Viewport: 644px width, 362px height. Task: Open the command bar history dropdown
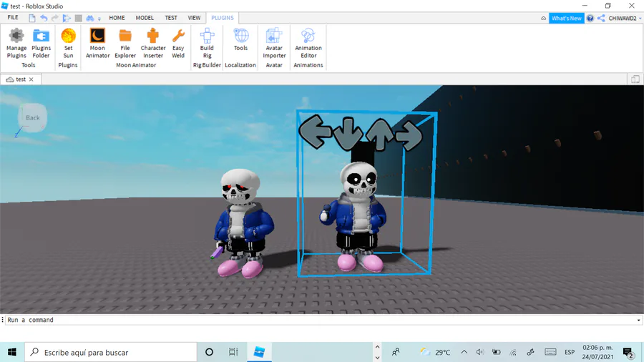point(639,320)
